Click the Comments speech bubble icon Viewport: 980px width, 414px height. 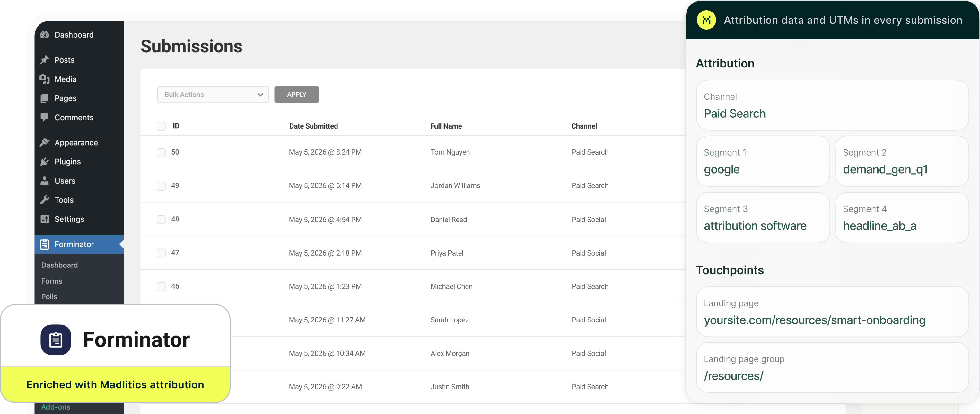(x=45, y=117)
